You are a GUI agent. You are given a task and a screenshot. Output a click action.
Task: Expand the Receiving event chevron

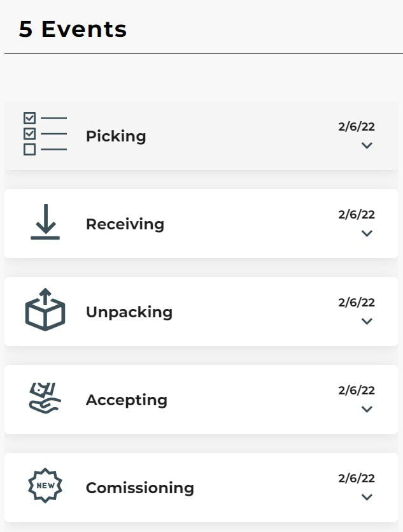[367, 233]
